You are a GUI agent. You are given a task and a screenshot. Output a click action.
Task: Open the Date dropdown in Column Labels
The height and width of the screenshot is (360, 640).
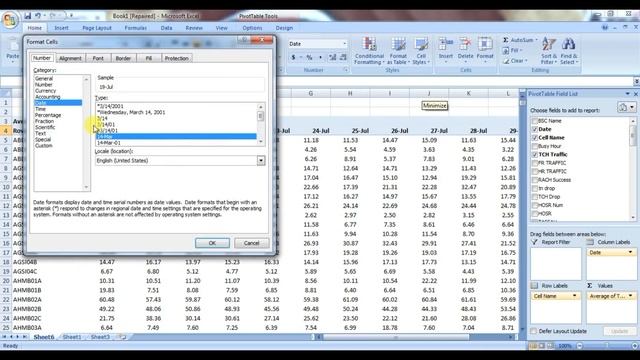click(630, 252)
